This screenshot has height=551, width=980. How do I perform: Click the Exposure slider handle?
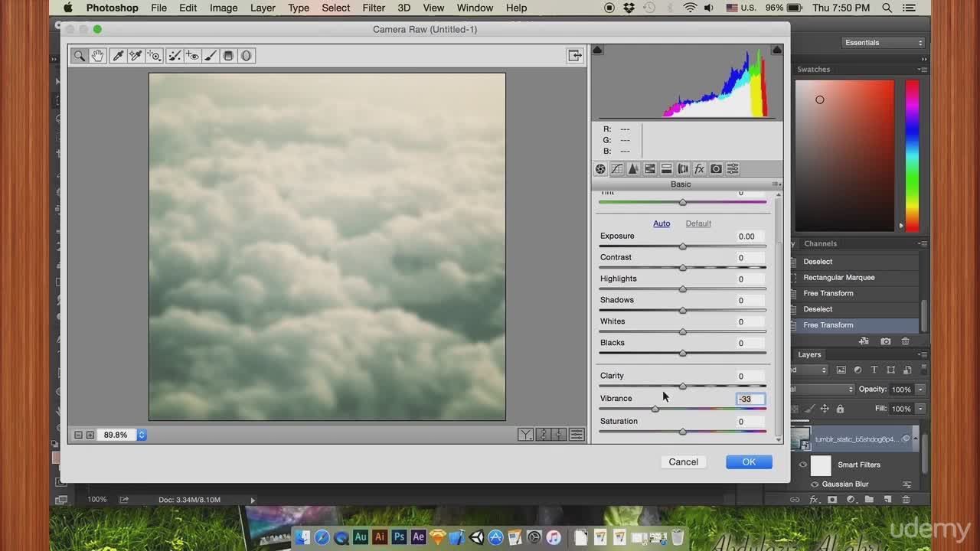[x=682, y=246]
